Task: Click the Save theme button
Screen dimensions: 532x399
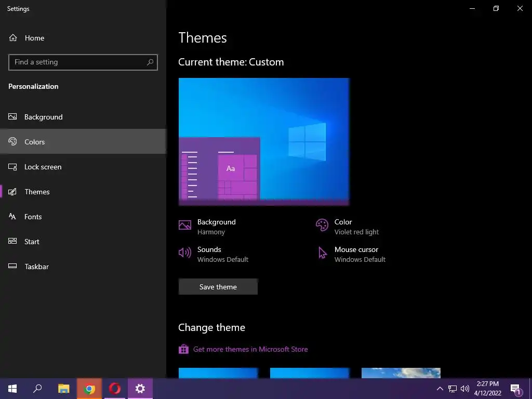Action: pos(218,287)
